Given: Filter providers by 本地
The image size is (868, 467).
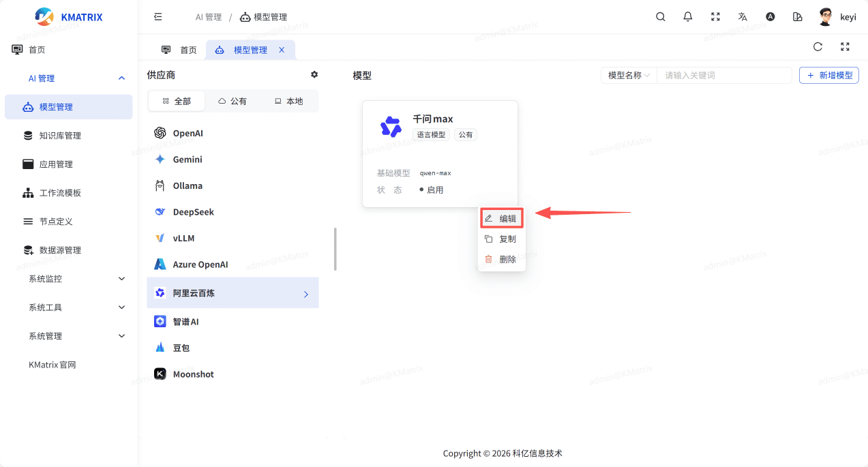Looking at the screenshot, I should pyautogui.click(x=288, y=101).
